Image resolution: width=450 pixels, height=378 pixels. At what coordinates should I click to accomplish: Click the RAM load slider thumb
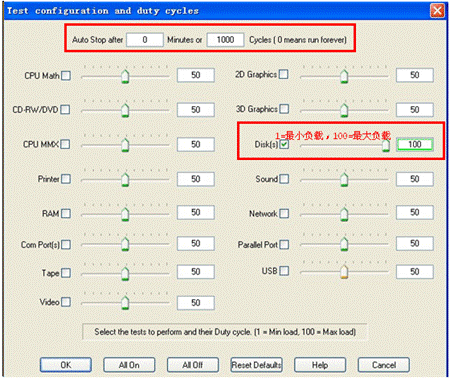(125, 214)
